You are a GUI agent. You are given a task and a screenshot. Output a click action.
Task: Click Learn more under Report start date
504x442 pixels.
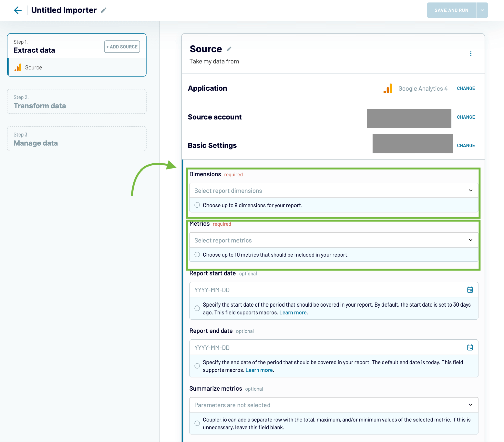tap(293, 312)
